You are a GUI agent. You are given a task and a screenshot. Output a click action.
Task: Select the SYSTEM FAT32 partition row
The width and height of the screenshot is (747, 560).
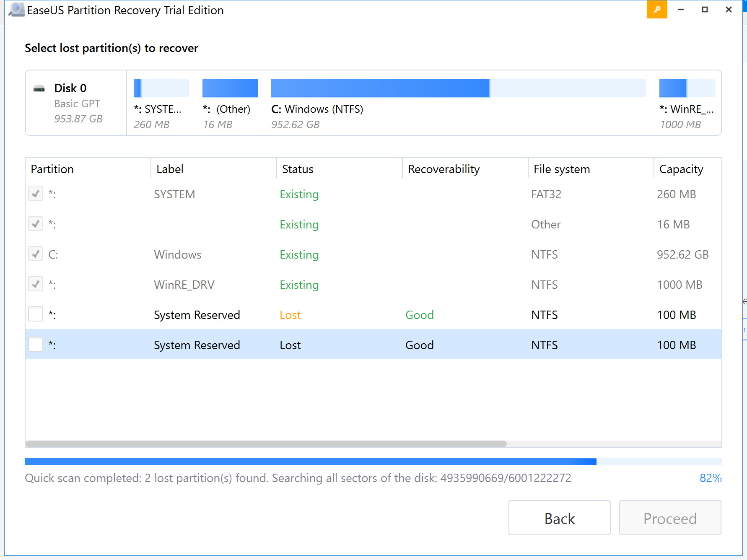[x=373, y=194]
